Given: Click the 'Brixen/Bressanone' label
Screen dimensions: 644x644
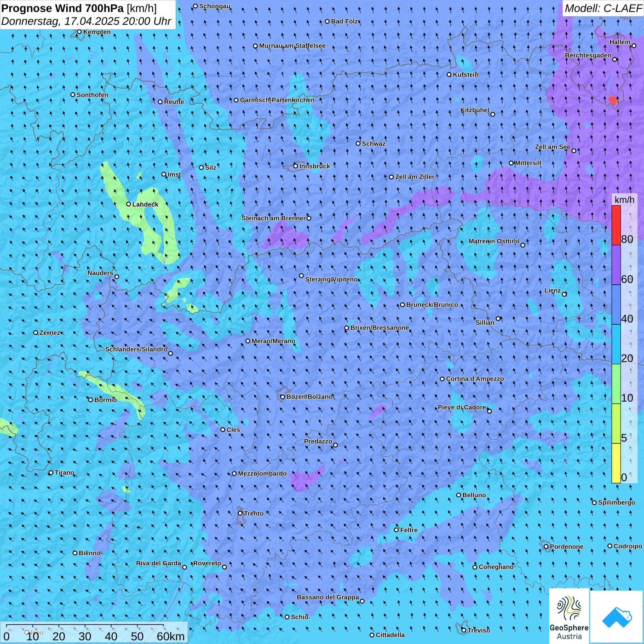Looking at the screenshot, I should pyautogui.click(x=379, y=328).
